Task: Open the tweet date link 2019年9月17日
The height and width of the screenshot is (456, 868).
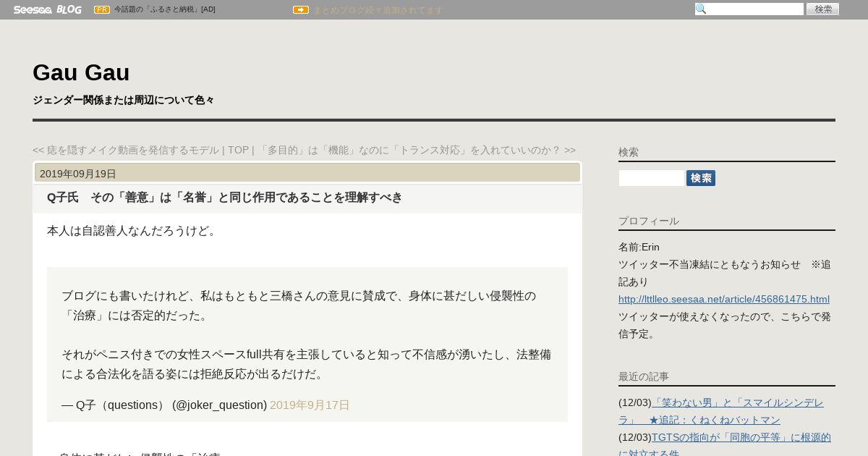Action: click(x=310, y=405)
